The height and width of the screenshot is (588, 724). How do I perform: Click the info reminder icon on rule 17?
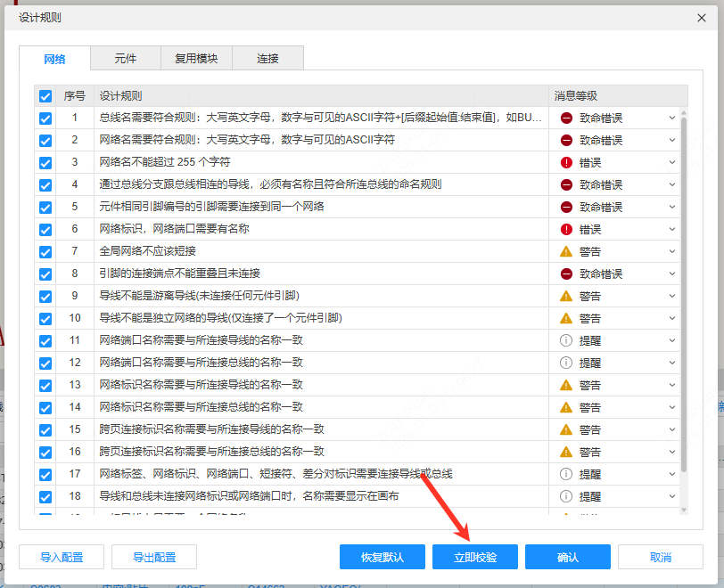pyautogui.click(x=567, y=474)
